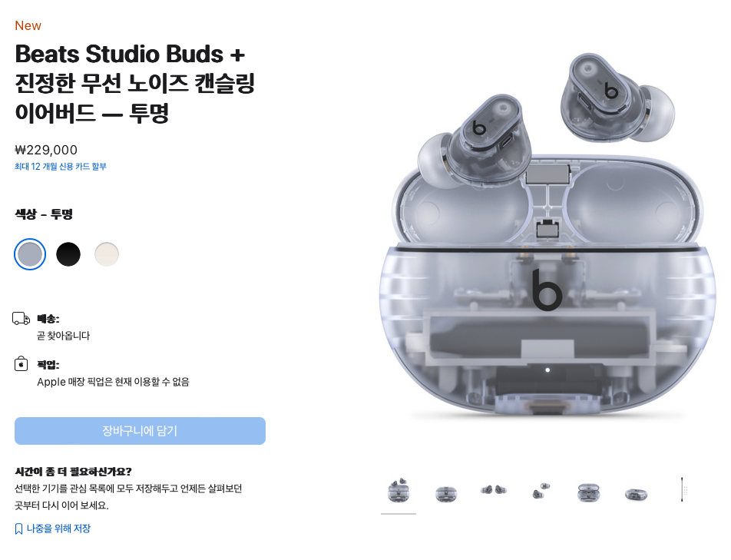This screenshot has width=731, height=560.
Task: Click the Apple pickup bag icon
Action: tap(21, 363)
